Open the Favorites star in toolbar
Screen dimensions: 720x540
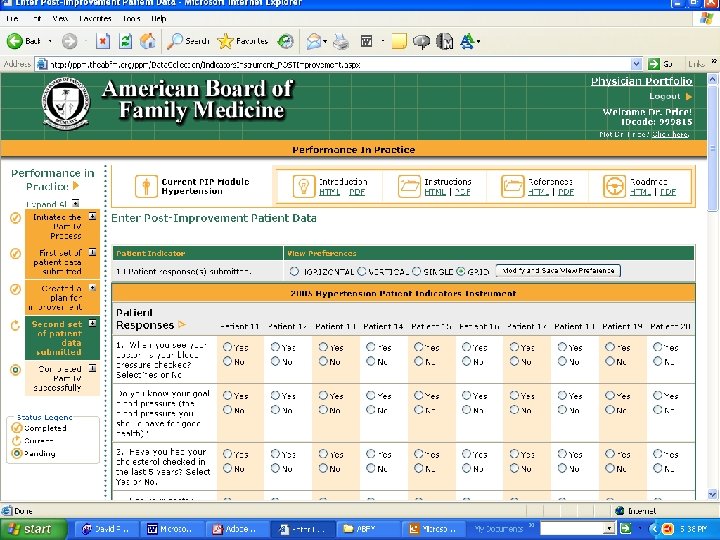pos(226,41)
